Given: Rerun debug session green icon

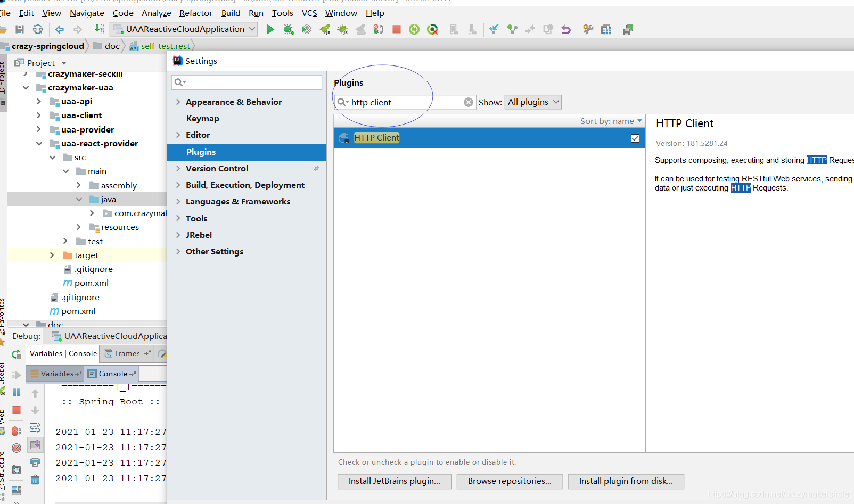Looking at the screenshot, I should point(17,354).
